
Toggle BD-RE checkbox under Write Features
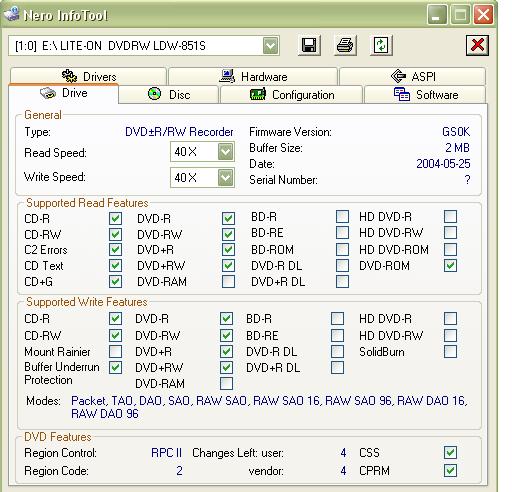(x=337, y=335)
